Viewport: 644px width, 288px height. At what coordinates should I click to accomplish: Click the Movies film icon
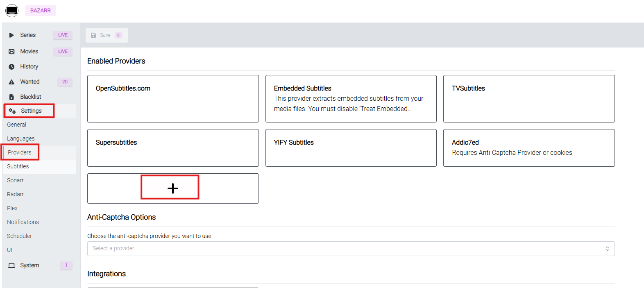click(11, 52)
